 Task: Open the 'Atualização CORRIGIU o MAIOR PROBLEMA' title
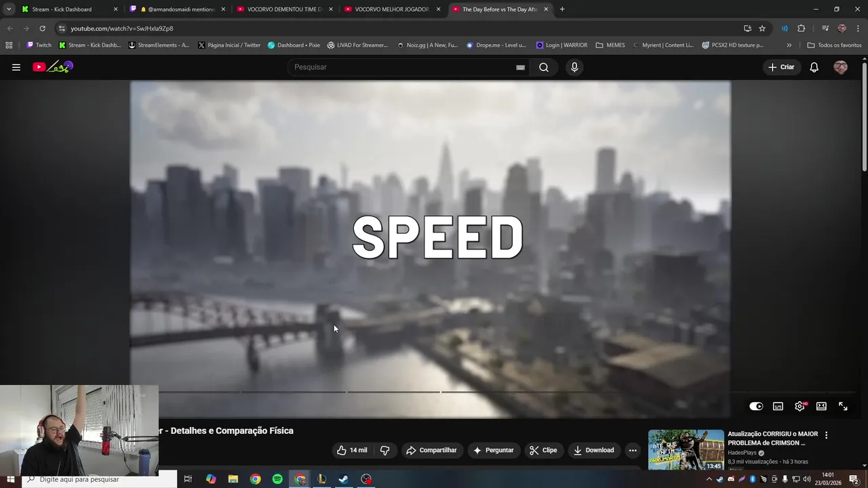click(x=773, y=438)
